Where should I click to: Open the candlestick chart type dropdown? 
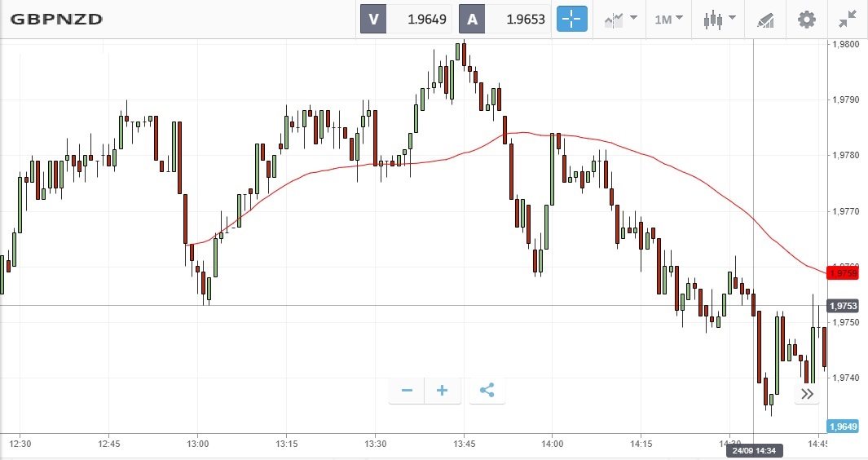pos(720,19)
